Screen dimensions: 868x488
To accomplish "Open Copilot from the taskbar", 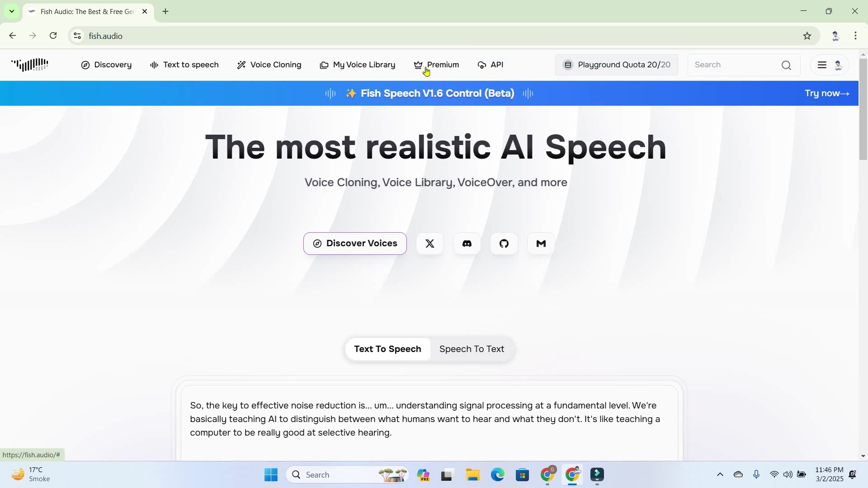I will tap(423, 475).
